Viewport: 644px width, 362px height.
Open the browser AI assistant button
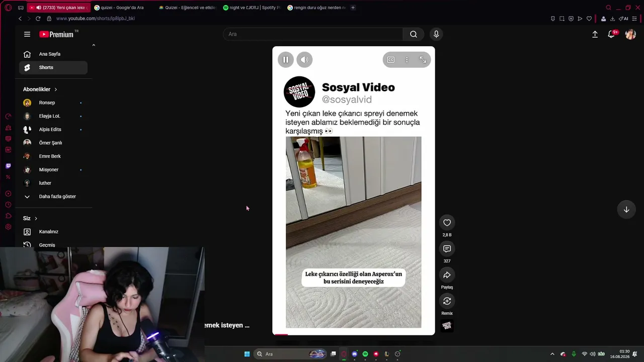(623, 19)
